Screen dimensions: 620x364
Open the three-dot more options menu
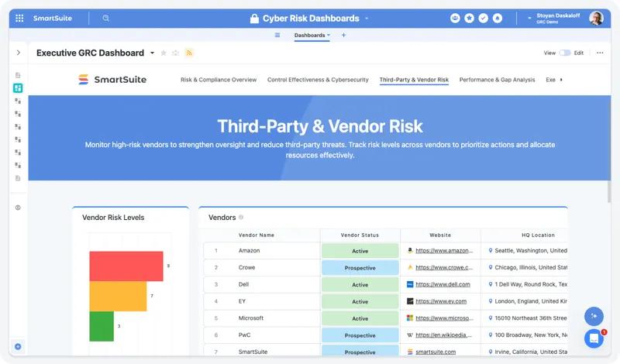[600, 53]
